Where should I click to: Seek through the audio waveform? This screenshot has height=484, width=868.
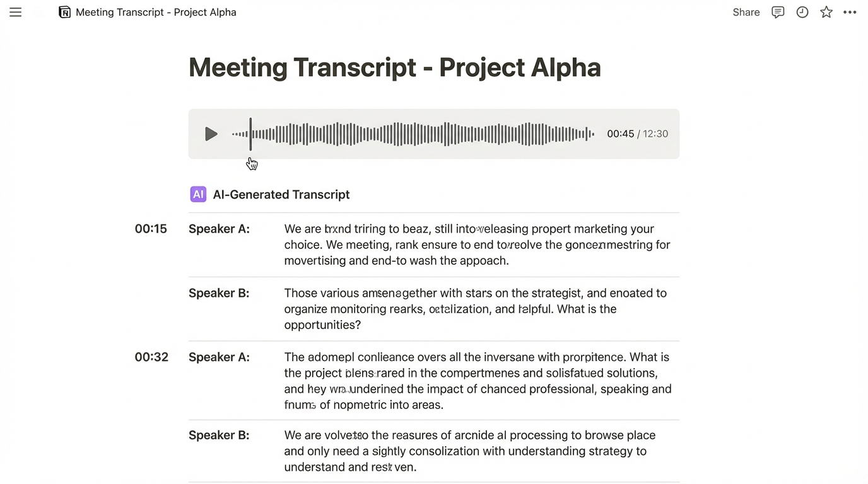413,134
